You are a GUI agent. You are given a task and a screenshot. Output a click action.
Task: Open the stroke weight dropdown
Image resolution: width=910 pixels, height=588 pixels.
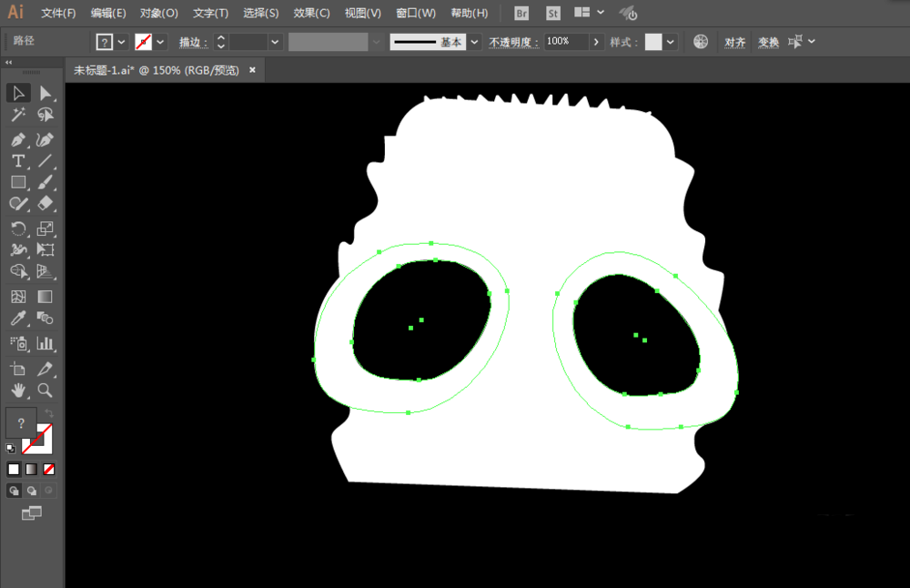click(275, 42)
